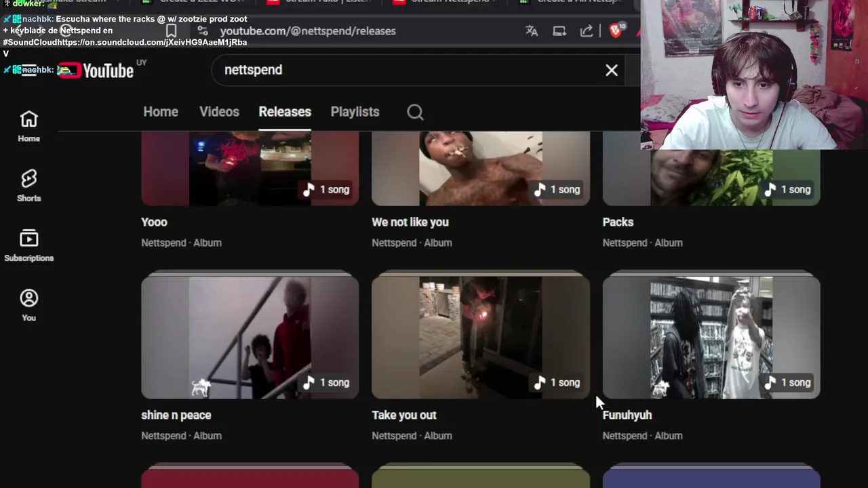868x488 pixels.
Task: Click the 1 song badge on We not like you
Action: [557, 190]
